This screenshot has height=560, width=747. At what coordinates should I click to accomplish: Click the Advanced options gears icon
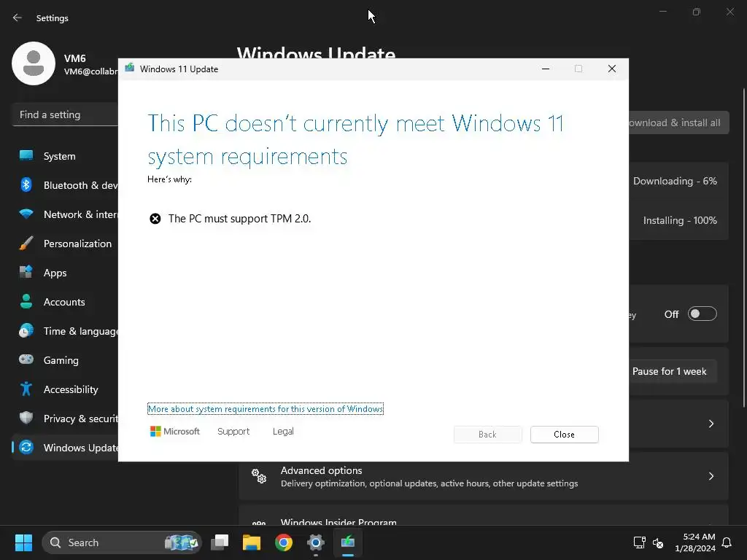(x=259, y=476)
